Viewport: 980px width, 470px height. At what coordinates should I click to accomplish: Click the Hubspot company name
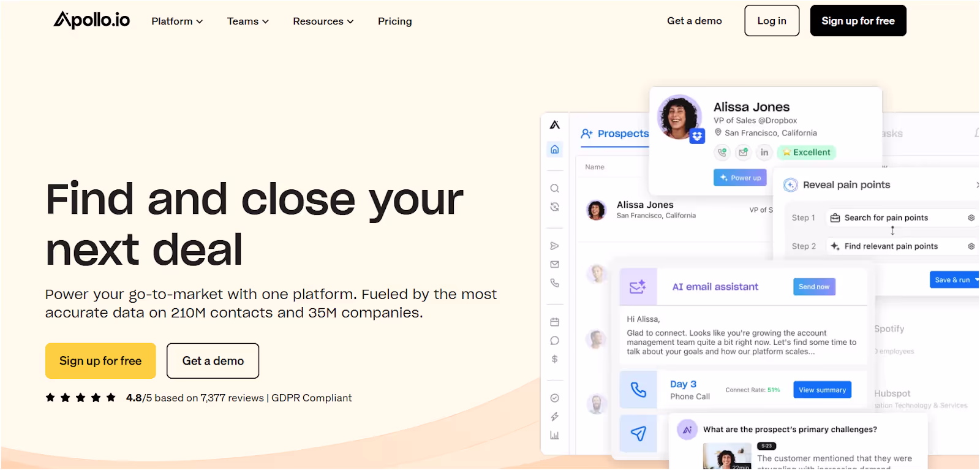click(x=892, y=393)
